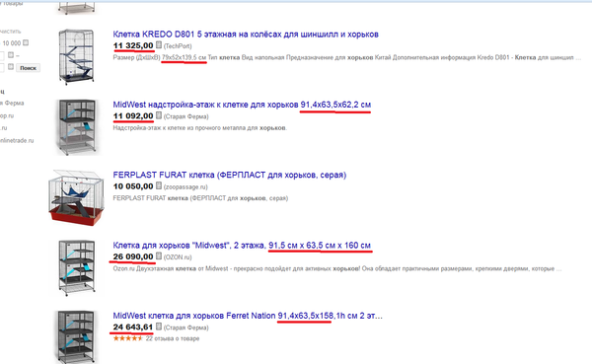The width and height of the screenshot is (592, 364).
Task: Click the description Надстройка-этаж к клетке из прочного металла
Action: [200, 128]
